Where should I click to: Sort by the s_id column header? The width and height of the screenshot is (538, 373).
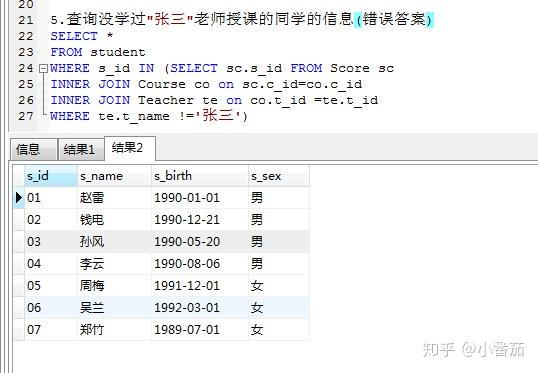click(51, 176)
